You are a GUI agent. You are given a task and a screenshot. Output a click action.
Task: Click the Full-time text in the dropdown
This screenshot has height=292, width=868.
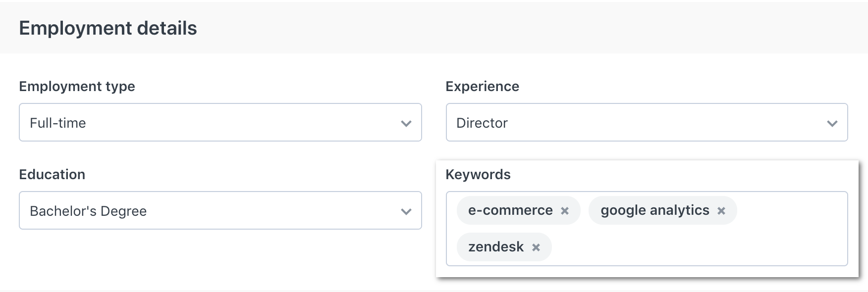(57, 123)
